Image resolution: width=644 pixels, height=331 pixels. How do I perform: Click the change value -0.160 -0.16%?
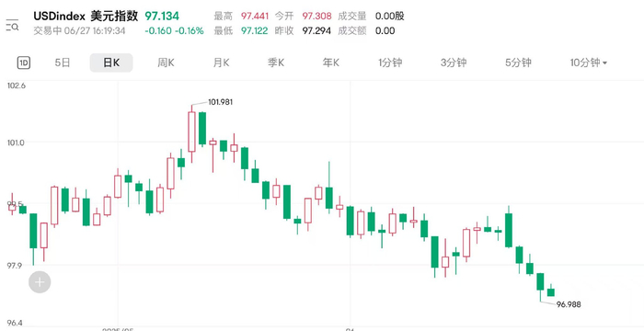[x=174, y=30]
